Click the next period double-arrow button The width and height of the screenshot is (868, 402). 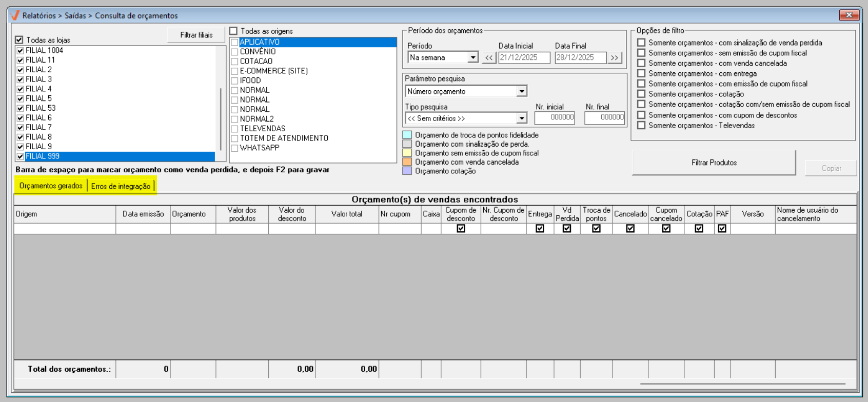coord(614,57)
